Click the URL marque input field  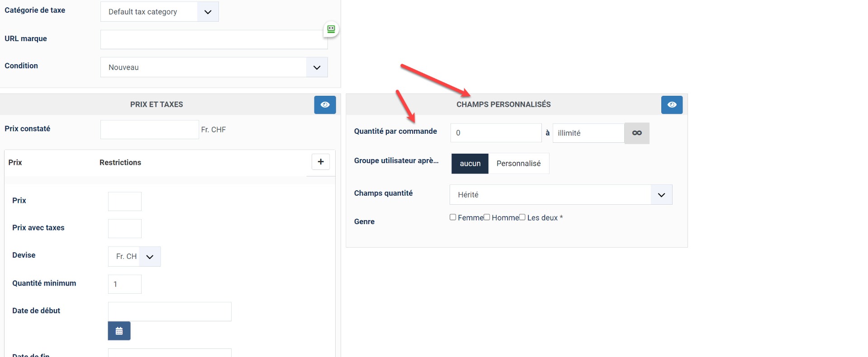[x=213, y=40]
